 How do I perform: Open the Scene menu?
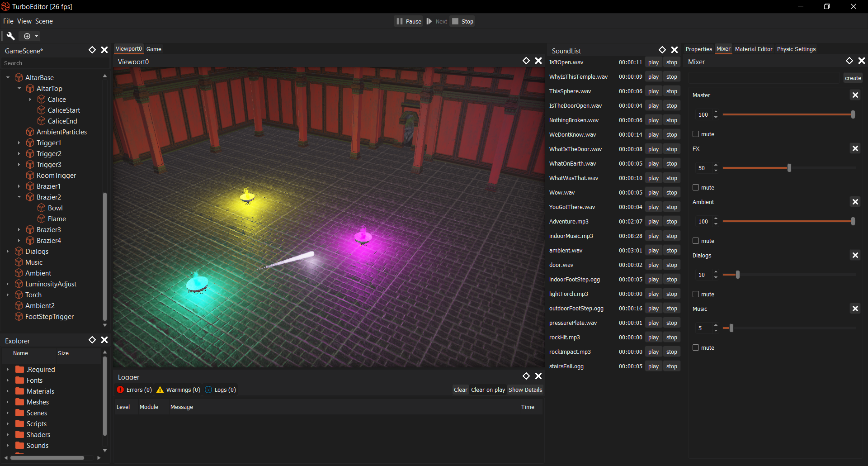click(x=44, y=21)
